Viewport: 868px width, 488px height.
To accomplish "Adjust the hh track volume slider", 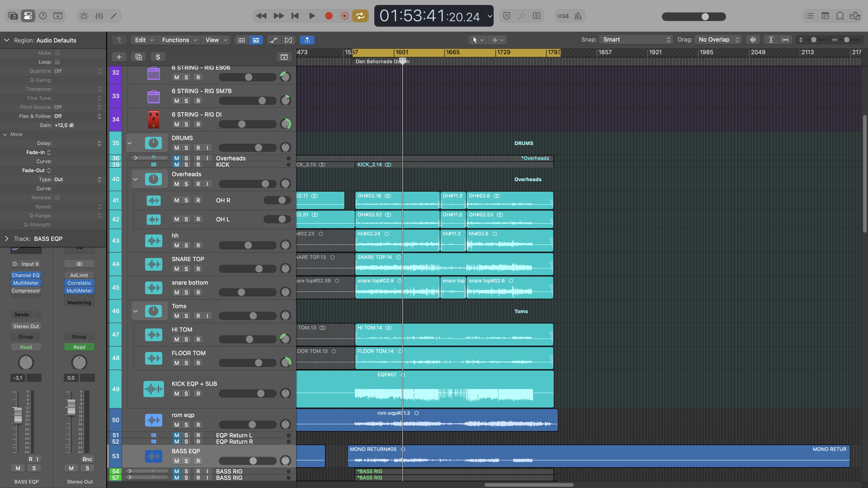I will [248, 245].
